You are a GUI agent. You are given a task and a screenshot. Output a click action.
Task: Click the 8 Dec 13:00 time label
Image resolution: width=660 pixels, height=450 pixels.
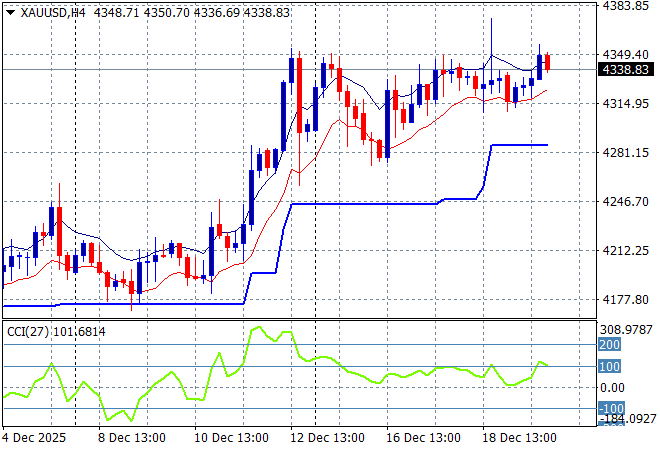[x=132, y=438]
